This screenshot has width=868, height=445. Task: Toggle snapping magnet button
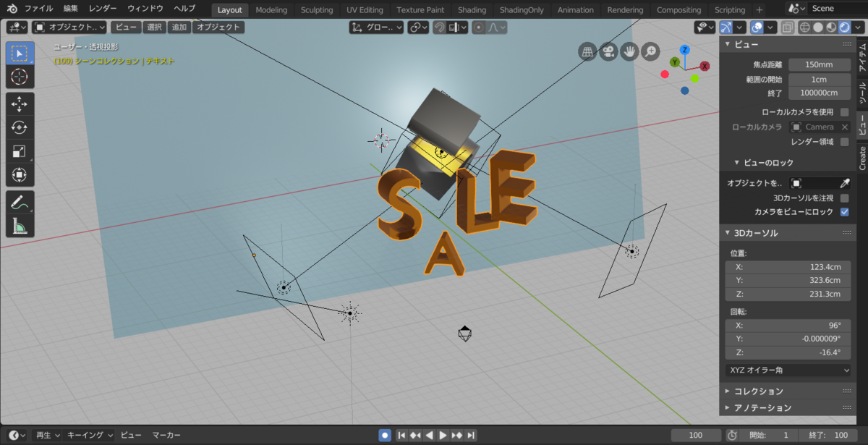click(439, 27)
